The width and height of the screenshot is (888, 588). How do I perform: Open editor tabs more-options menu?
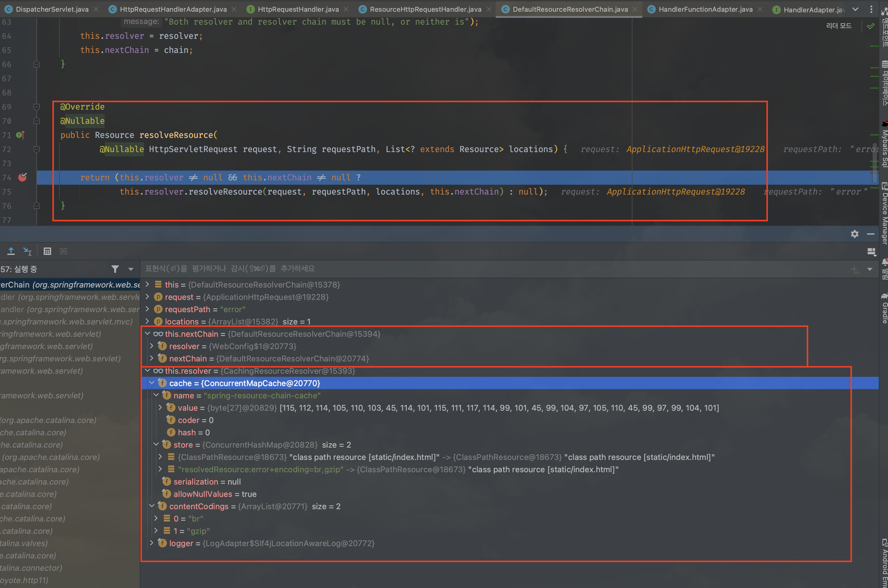pyautogui.click(x=871, y=9)
